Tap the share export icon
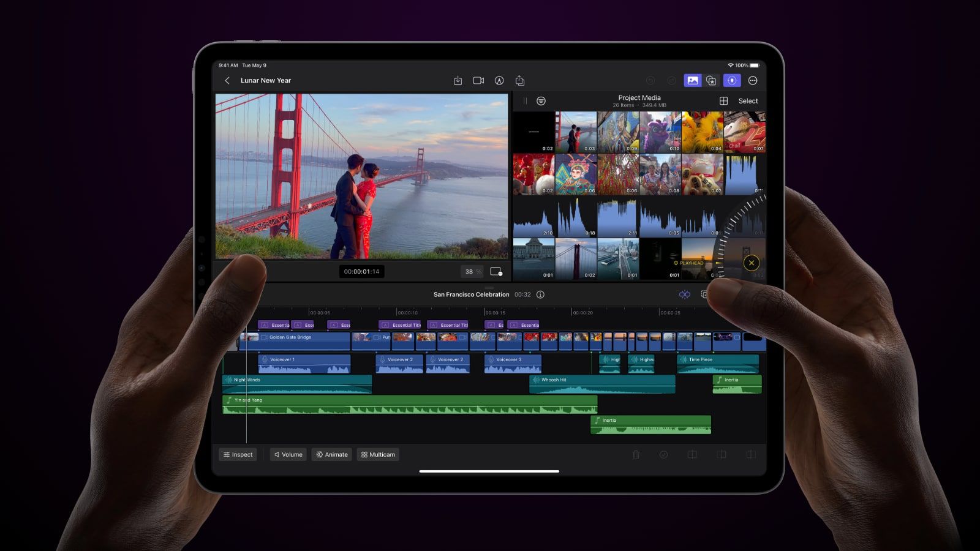Image resolution: width=980 pixels, height=551 pixels. pyautogui.click(x=520, y=80)
